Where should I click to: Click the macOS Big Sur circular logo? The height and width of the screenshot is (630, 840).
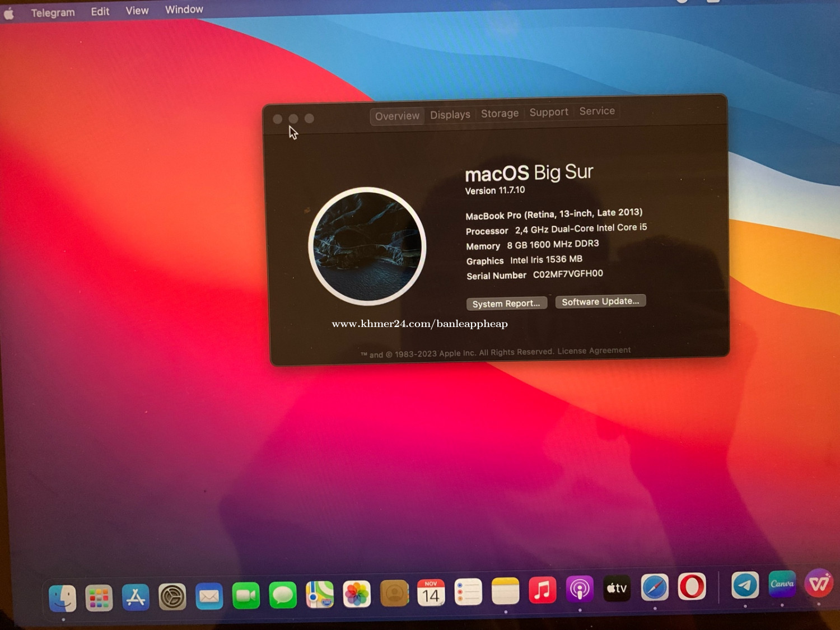pos(367,246)
